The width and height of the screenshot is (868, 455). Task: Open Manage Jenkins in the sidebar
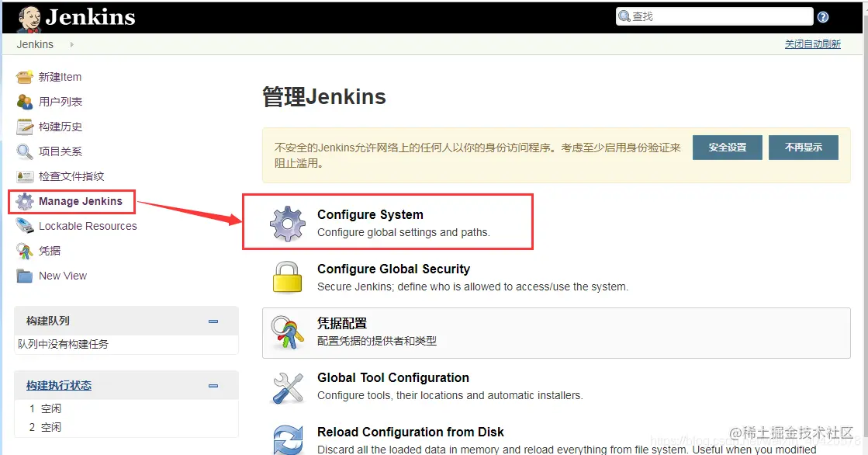pyautogui.click(x=80, y=201)
